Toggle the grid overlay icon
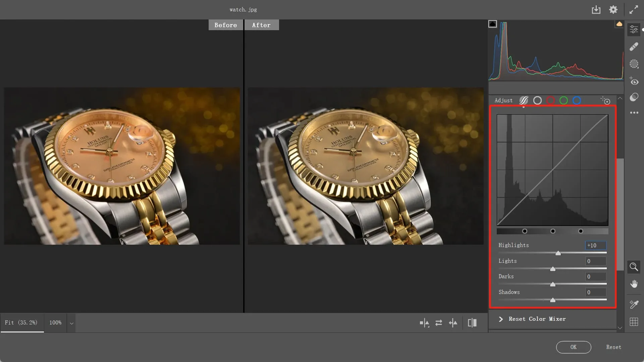644x362 pixels. coord(634,322)
